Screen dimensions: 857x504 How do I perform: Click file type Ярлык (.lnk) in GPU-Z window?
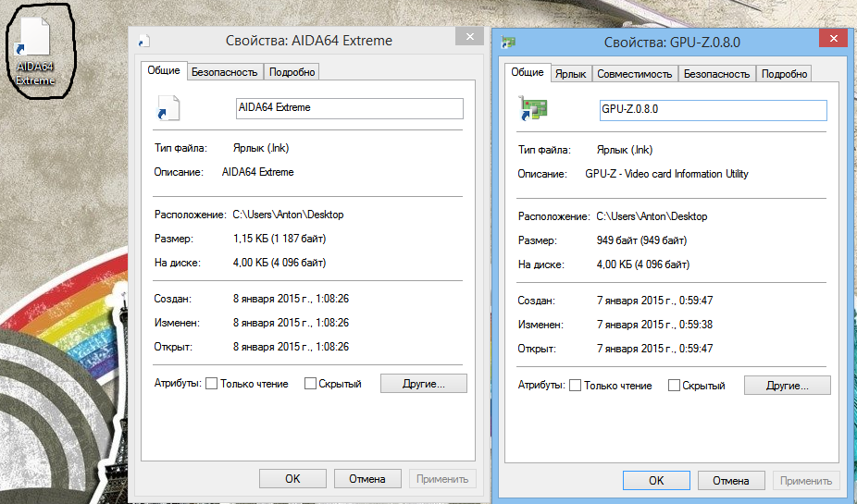625,150
